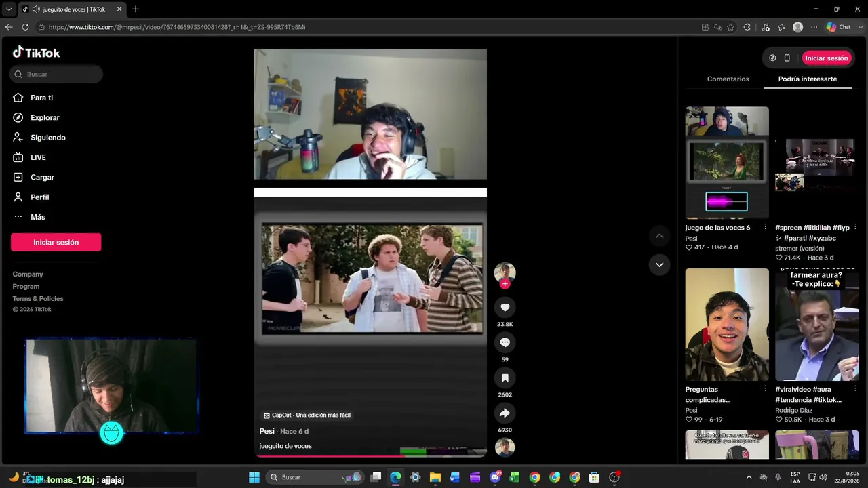Like the video with the heart icon

(x=505, y=308)
